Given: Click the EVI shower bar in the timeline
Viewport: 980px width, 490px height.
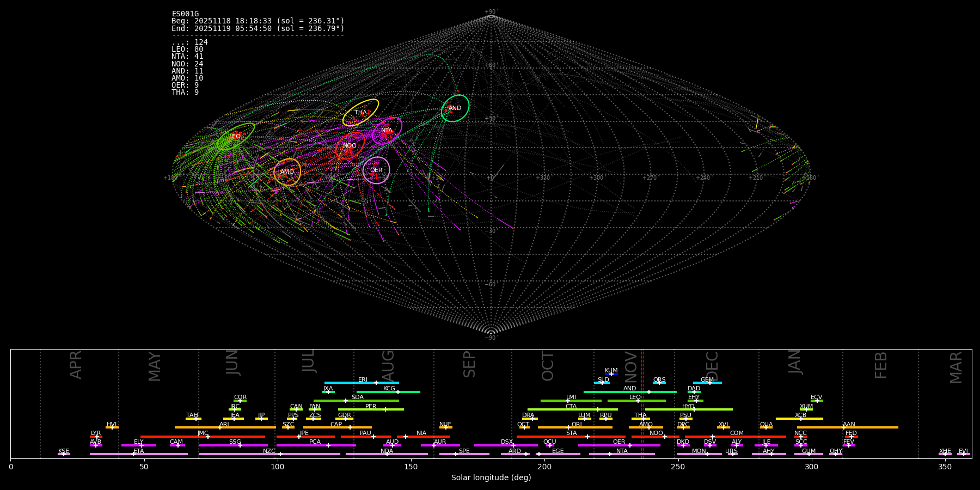Looking at the screenshot, I should 963,454.
